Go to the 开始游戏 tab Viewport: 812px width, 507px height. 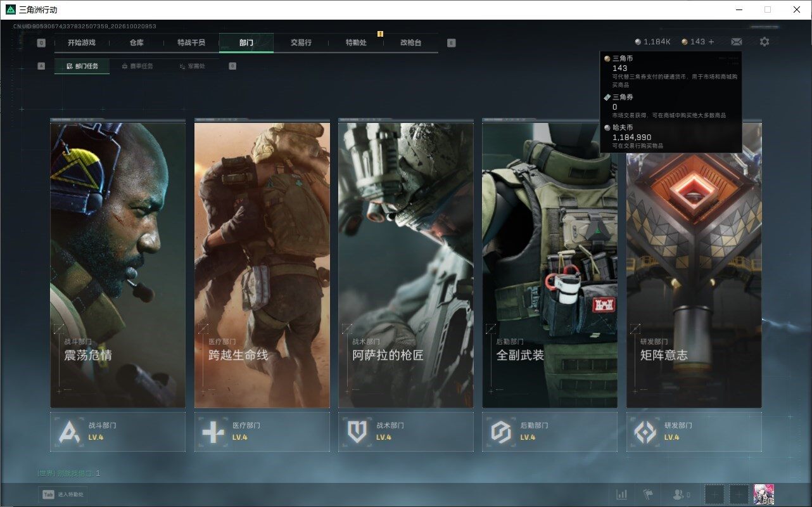coord(82,42)
